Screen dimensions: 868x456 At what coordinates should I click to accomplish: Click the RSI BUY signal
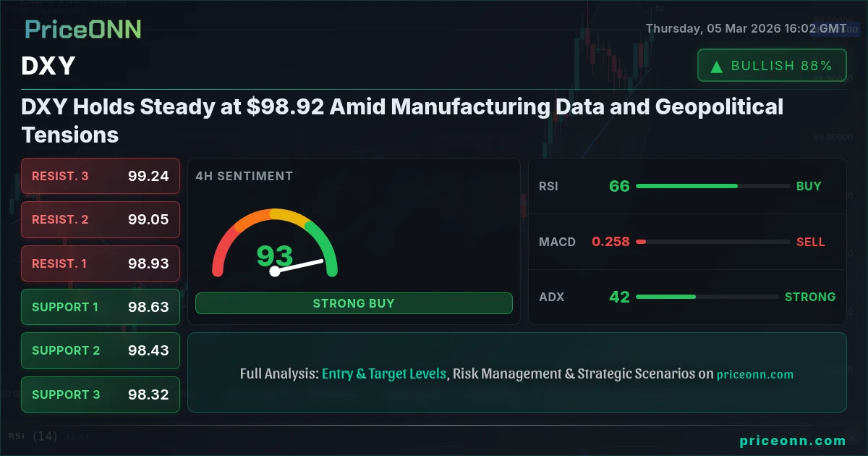809,186
